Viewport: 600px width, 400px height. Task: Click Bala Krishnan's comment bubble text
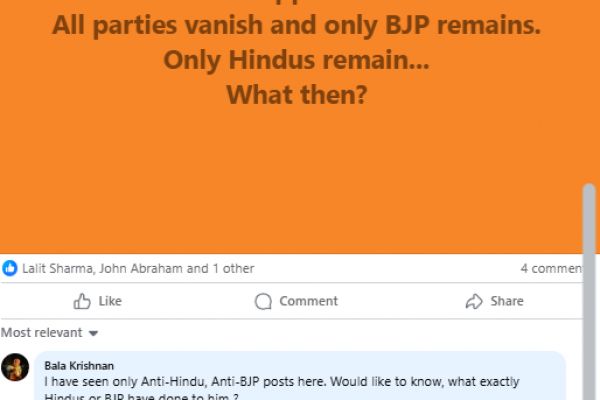point(282,388)
